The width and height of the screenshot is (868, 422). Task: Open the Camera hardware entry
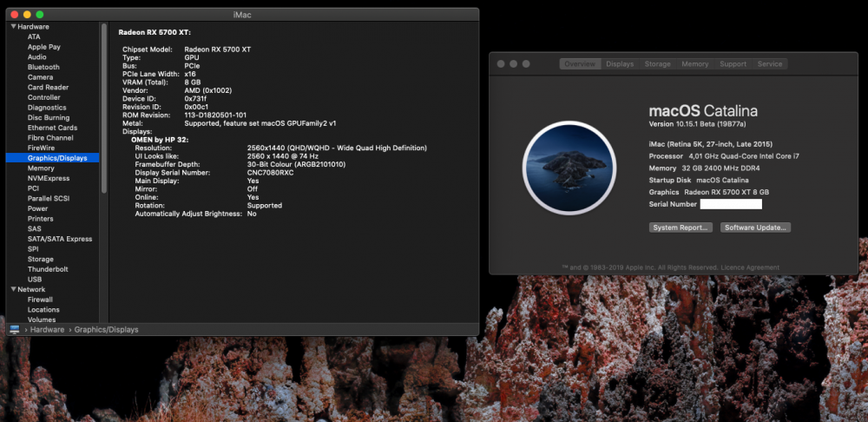pyautogui.click(x=41, y=77)
